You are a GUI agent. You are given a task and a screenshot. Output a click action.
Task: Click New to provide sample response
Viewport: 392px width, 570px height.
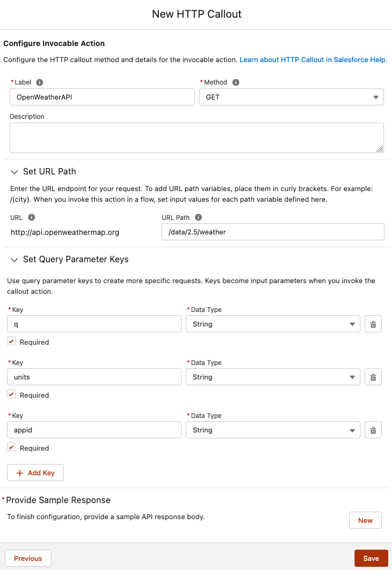pos(365,520)
